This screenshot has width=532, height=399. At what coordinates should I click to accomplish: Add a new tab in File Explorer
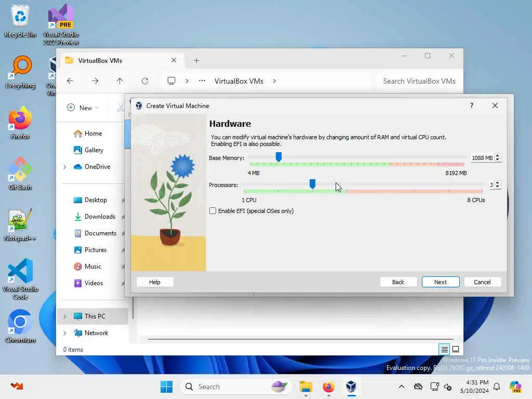pos(196,61)
